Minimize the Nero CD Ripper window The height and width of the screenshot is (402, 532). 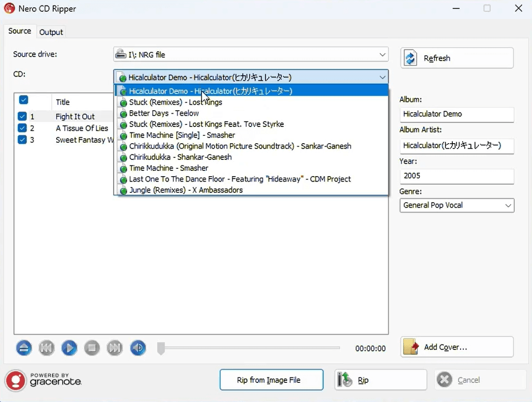pyautogui.click(x=456, y=8)
